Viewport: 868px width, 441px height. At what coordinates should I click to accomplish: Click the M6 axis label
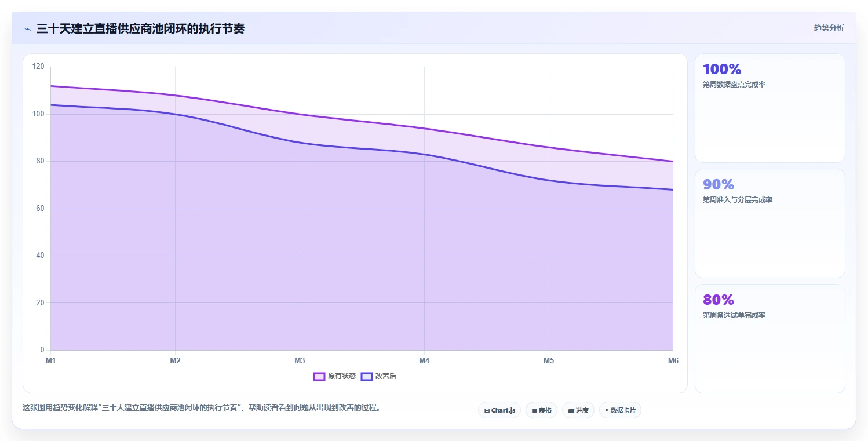pos(673,360)
